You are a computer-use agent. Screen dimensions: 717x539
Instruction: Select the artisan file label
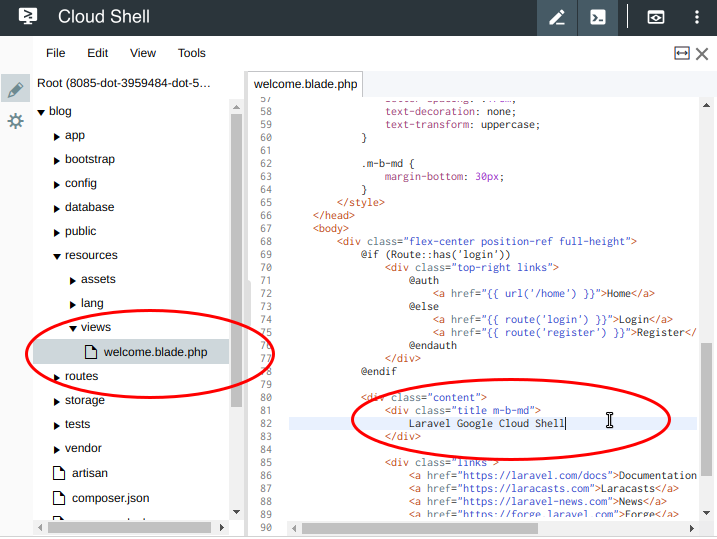(x=90, y=473)
